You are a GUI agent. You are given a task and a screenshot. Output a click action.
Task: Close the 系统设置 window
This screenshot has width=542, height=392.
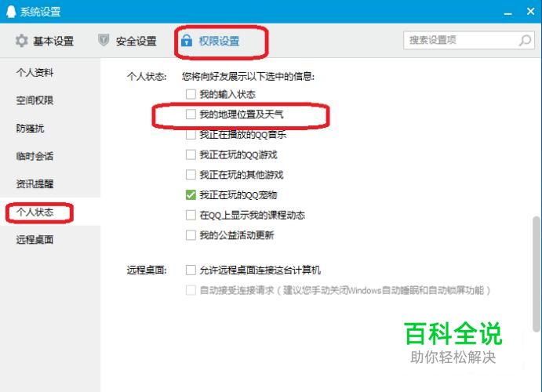coord(530,12)
